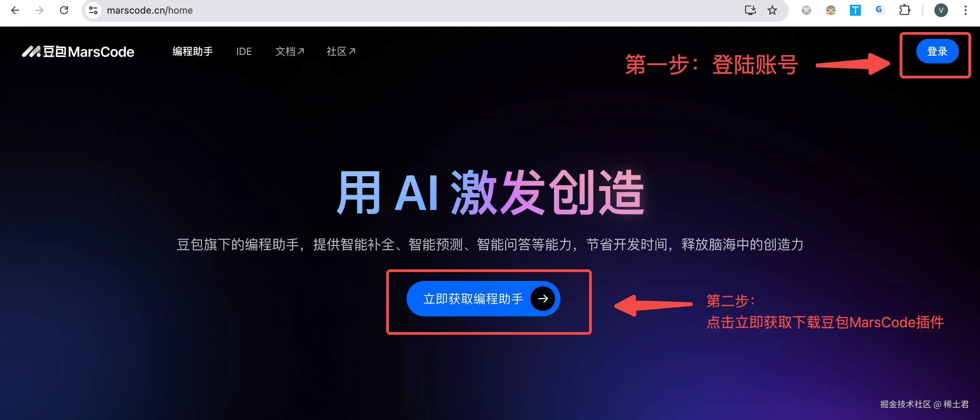Open the Google Translate extension icon
Viewport: 980px width, 420px height.
pyautogui.click(x=879, y=10)
